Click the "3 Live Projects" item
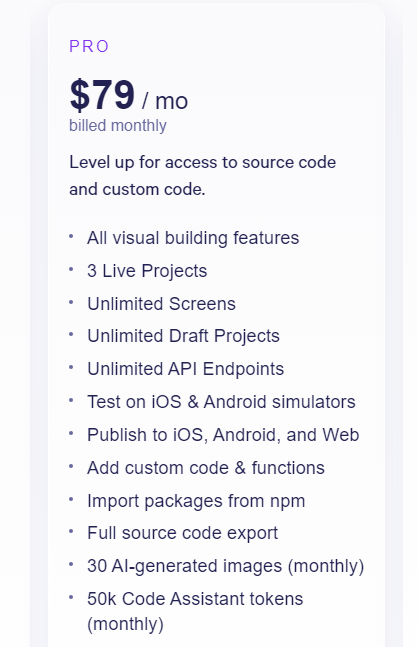 pos(147,271)
